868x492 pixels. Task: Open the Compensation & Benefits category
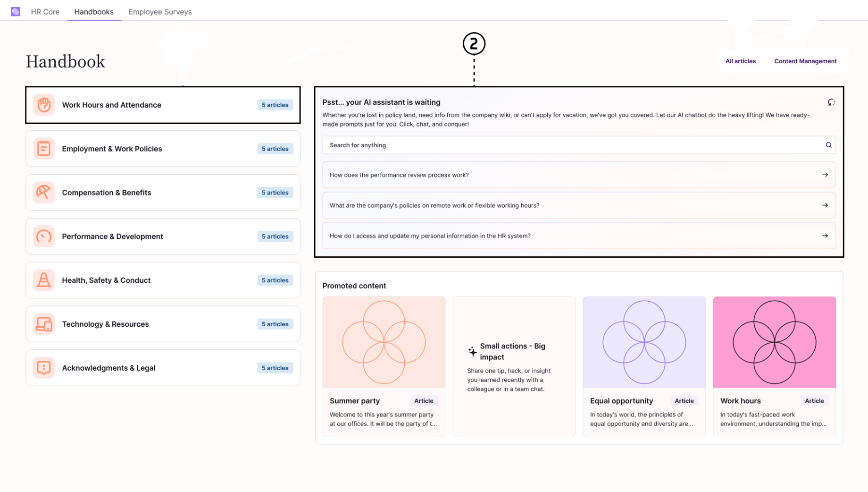(x=163, y=193)
